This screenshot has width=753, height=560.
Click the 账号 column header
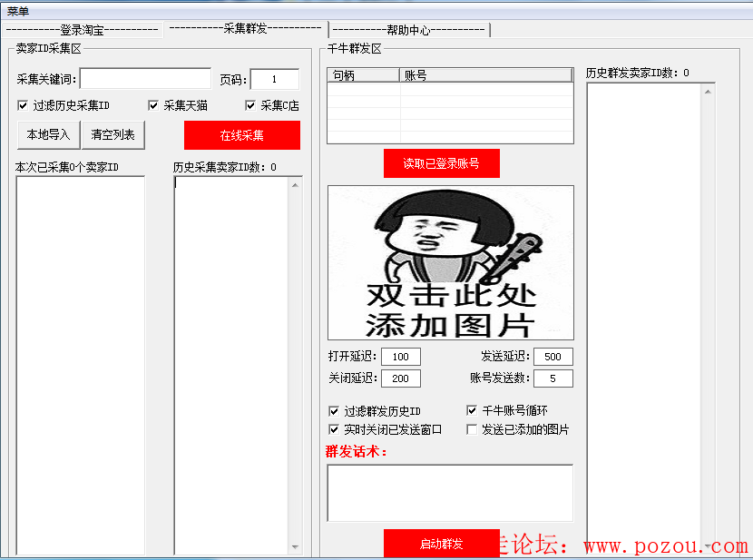[486, 75]
